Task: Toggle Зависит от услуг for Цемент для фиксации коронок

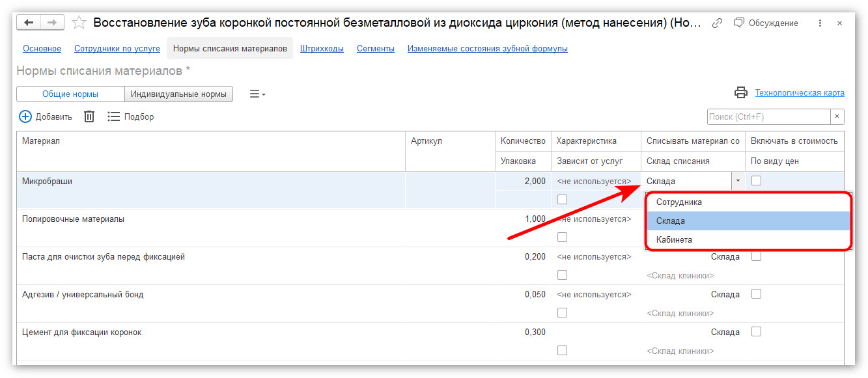Action: coord(562,350)
